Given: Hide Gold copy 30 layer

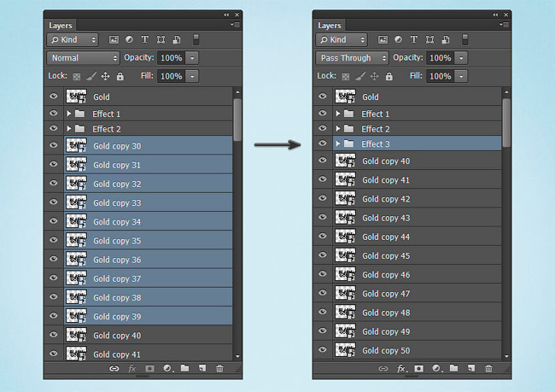Looking at the screenshot, I should (54, 145).
